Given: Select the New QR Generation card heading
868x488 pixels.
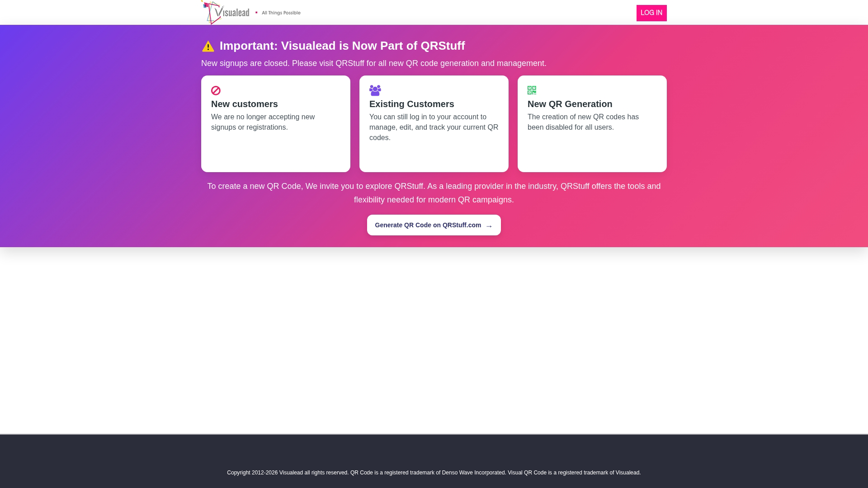Looking at the screenshot, I should coord(570,104).
